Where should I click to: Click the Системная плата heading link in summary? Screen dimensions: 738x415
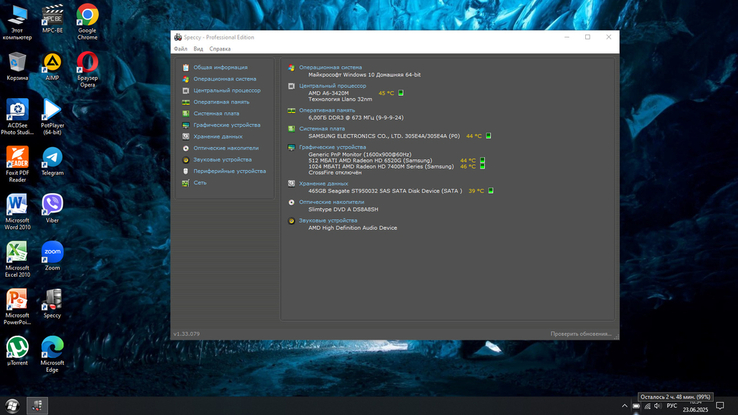322,128
